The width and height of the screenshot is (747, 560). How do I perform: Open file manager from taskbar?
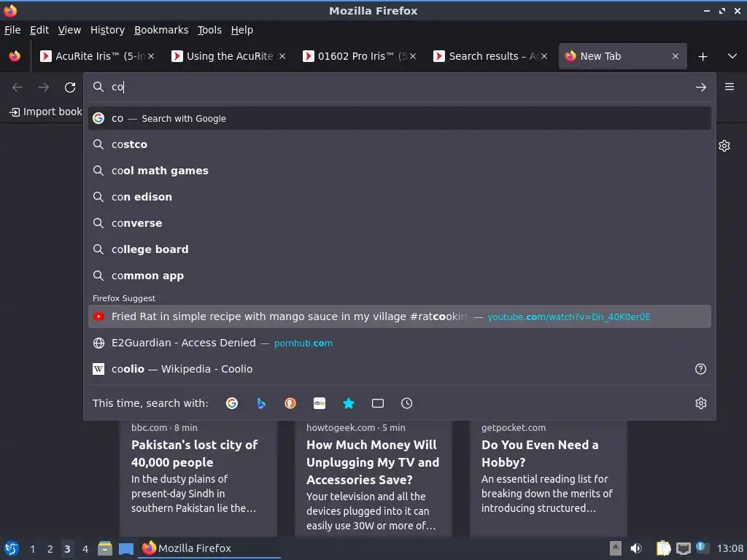point(105,548)
